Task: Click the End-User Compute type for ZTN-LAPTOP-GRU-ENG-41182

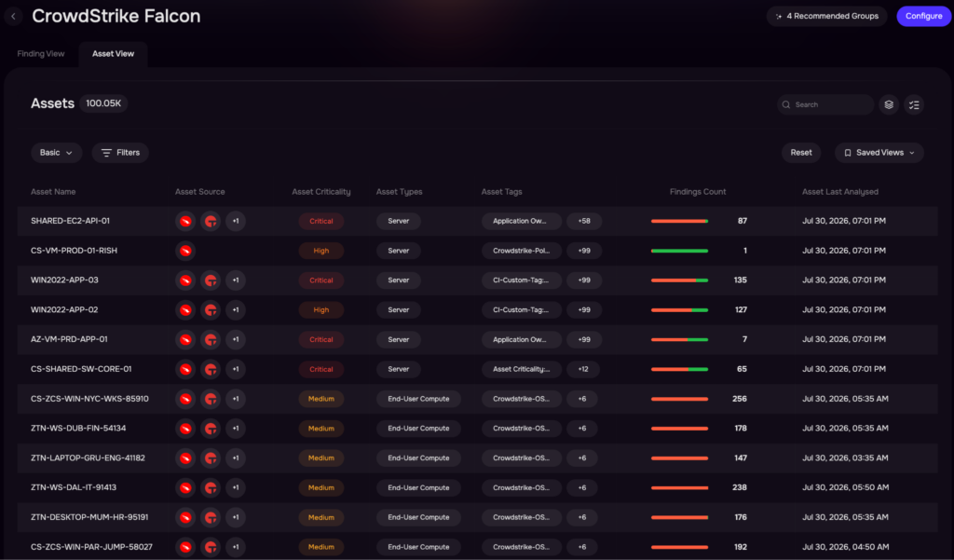Action: click(418, 458)
